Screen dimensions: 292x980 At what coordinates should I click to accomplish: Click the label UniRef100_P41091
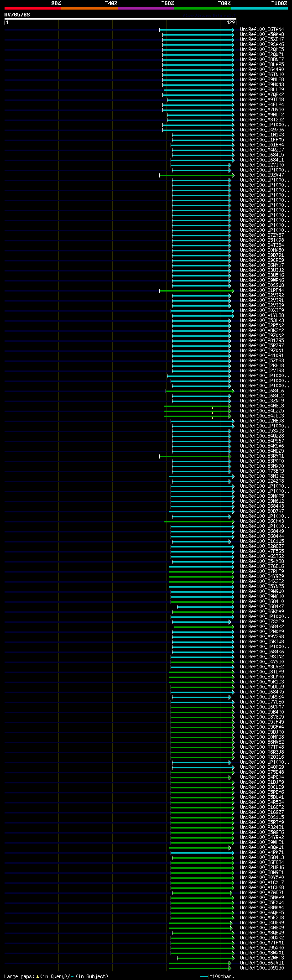(x=262, y=356)
